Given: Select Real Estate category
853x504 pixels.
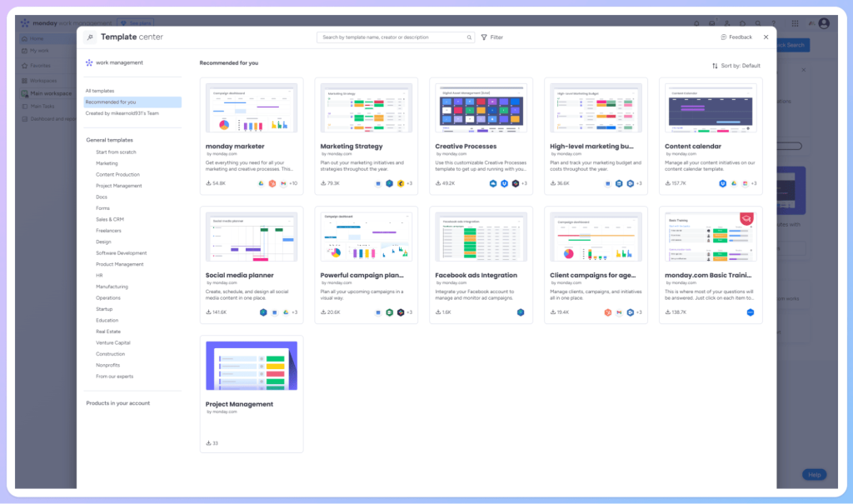Looking at the screenshot, I should [x=108, y=332].
